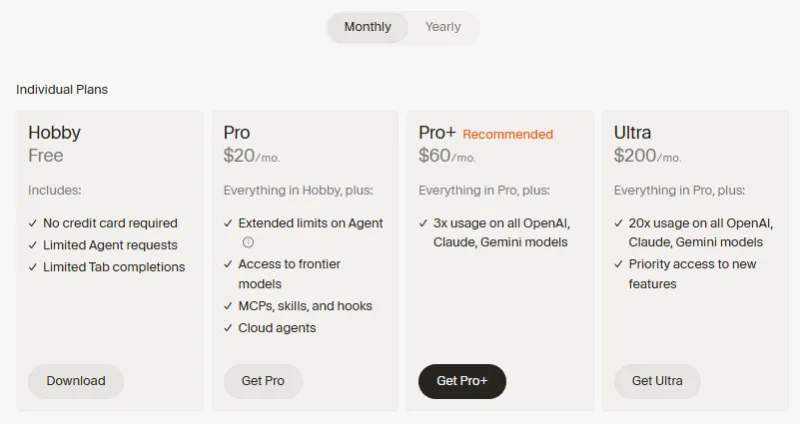This screenshot has width=800, height=424.
Task: Click the checkmark beside Access to frontier models
Action: point(228,264)
